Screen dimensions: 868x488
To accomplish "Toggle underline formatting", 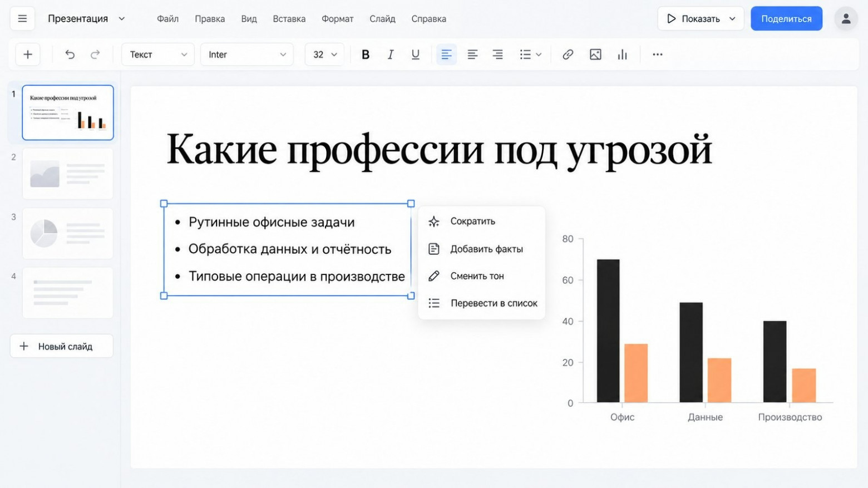I will (x=415, y=55).
